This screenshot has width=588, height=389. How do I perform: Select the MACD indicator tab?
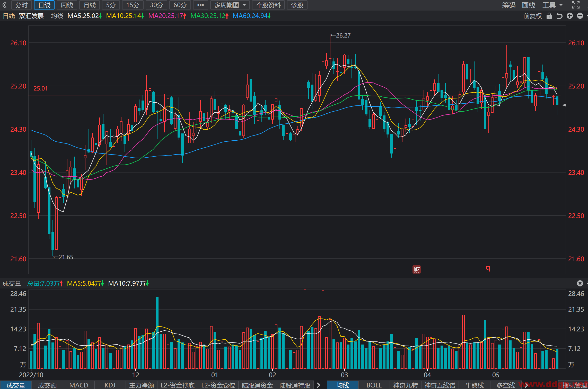tap(79, 385)
